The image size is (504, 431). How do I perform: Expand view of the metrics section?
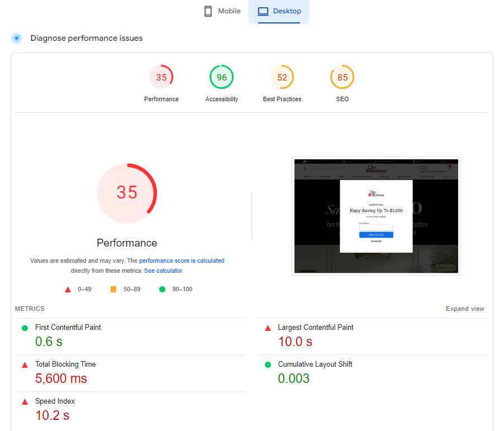pyautogui.click(x=465, y=309)
